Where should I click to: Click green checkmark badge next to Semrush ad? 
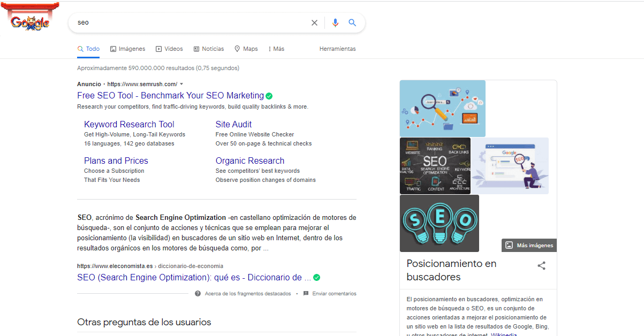click(269, 96)
